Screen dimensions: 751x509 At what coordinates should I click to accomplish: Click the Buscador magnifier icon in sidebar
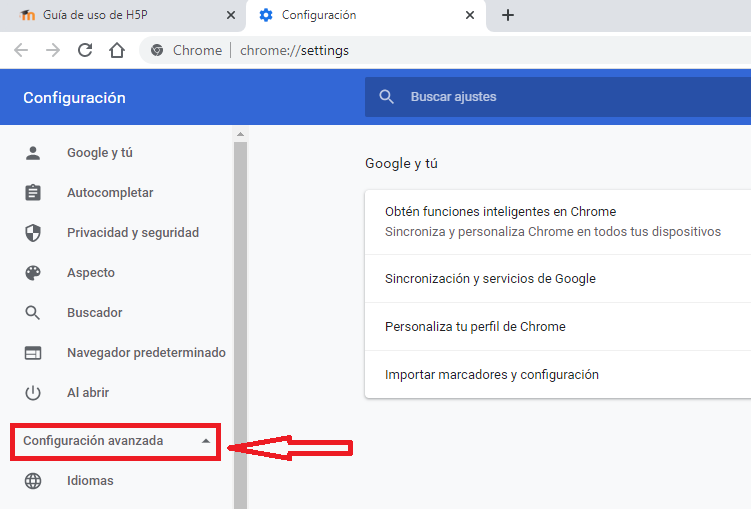coord(33,313)
